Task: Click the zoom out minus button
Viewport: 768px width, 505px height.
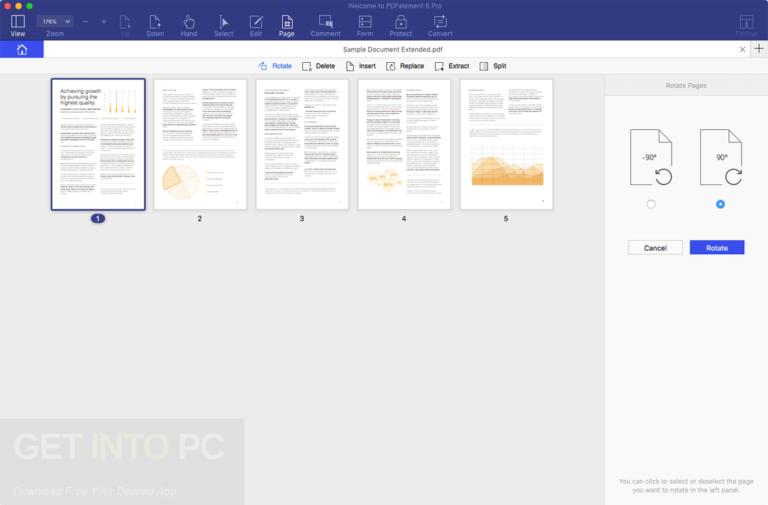Action: 85,22
